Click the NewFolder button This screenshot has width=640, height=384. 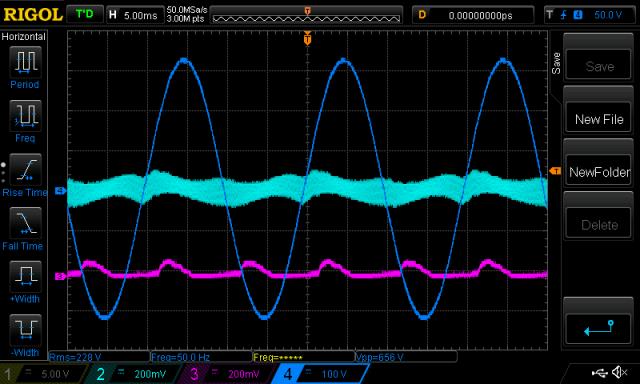(x=598, y=172)
